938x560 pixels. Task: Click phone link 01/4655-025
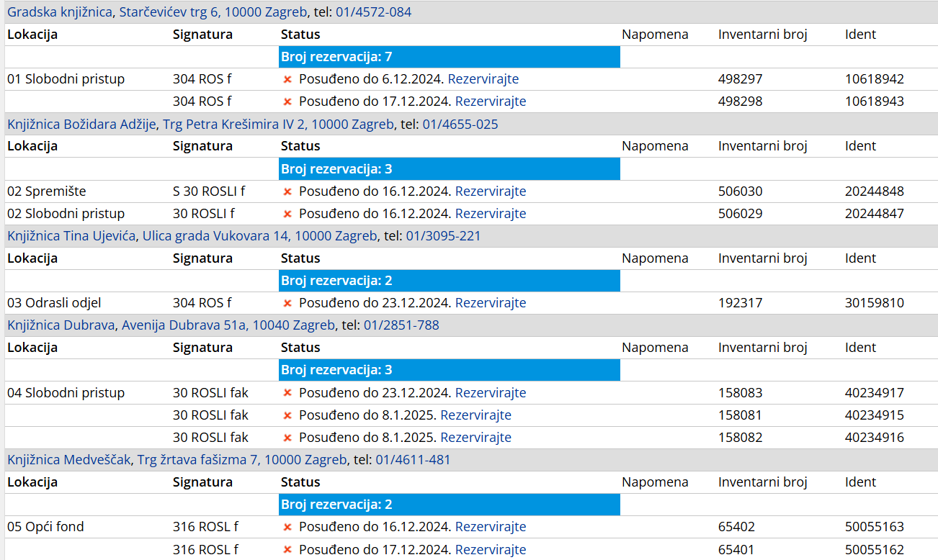[460, 125]
